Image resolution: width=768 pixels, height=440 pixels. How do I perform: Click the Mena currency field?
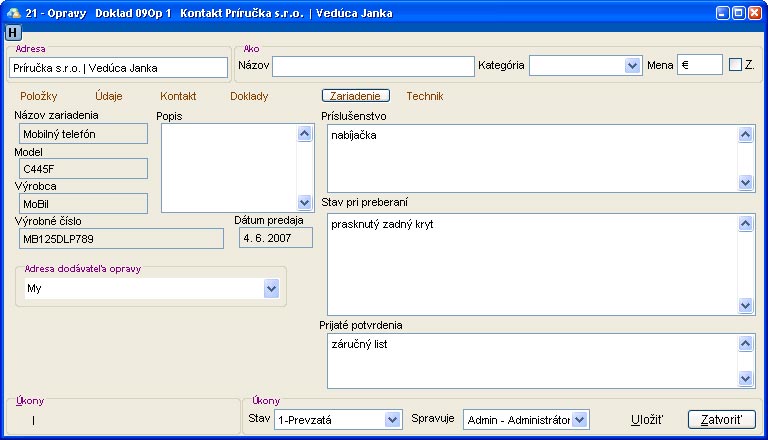[699, 65]
